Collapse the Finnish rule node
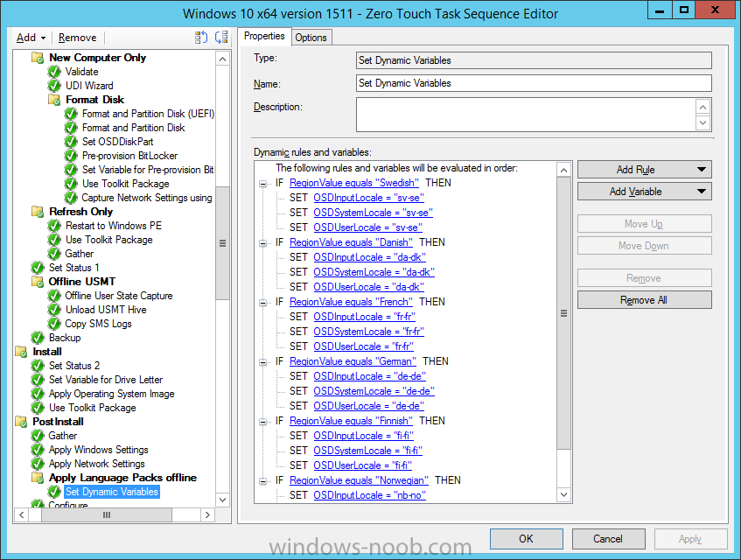741x560 pixels. tap(262, 422)
